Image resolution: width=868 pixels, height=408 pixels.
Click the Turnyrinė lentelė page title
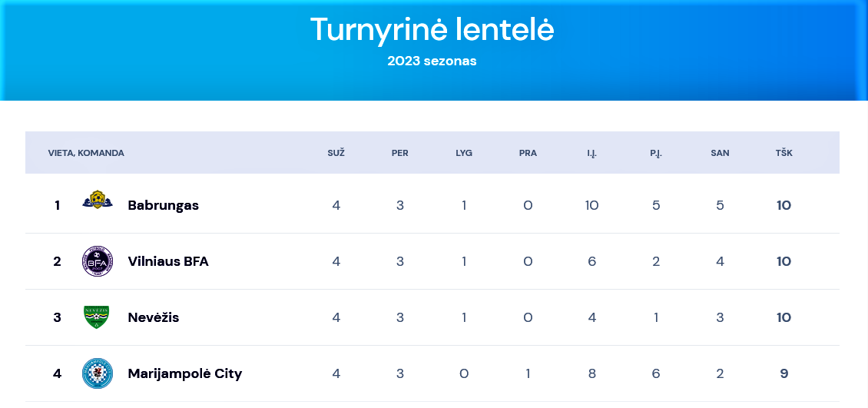point(432,29)
